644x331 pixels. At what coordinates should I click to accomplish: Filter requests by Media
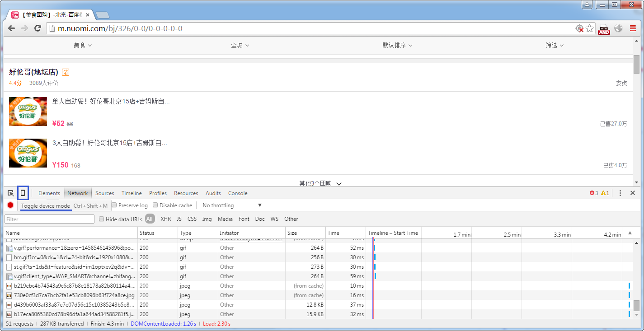[225, 219]
